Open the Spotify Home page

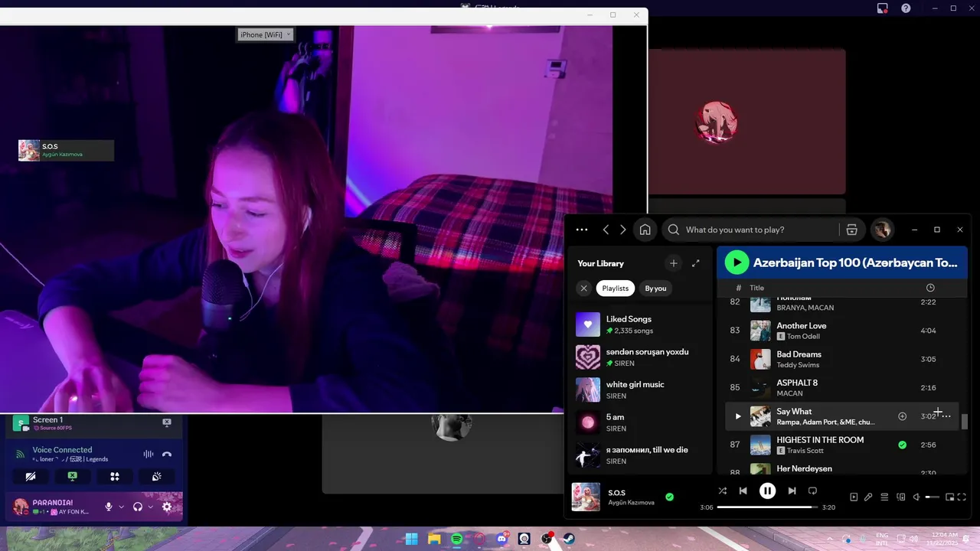point(645,230)
